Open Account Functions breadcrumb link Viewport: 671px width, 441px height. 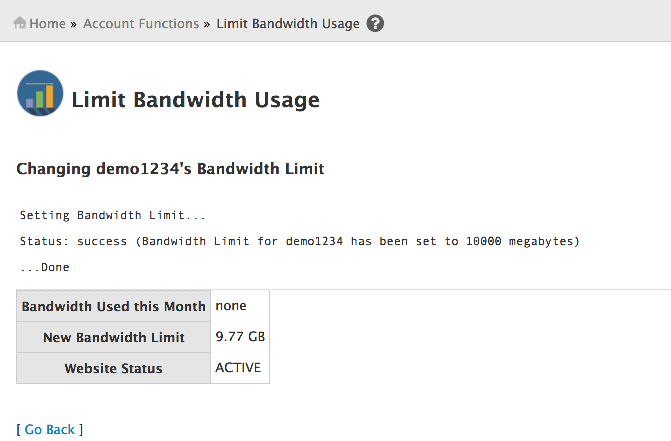tap(141, 24)
